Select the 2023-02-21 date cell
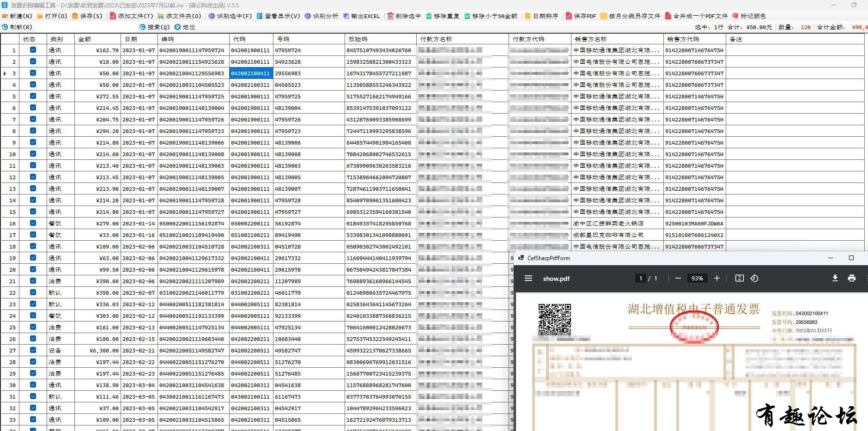The height and width of the screenshot is (431, 868). [x=139, y=351]
